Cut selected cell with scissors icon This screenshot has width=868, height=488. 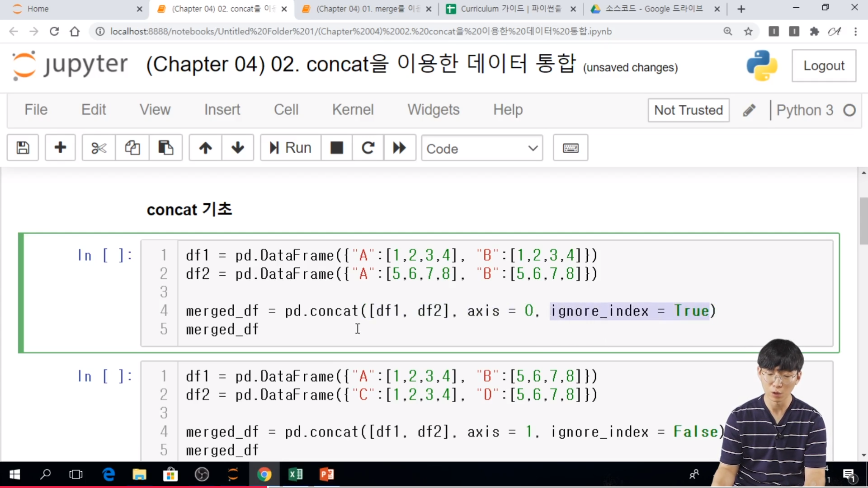pos(99,148)
